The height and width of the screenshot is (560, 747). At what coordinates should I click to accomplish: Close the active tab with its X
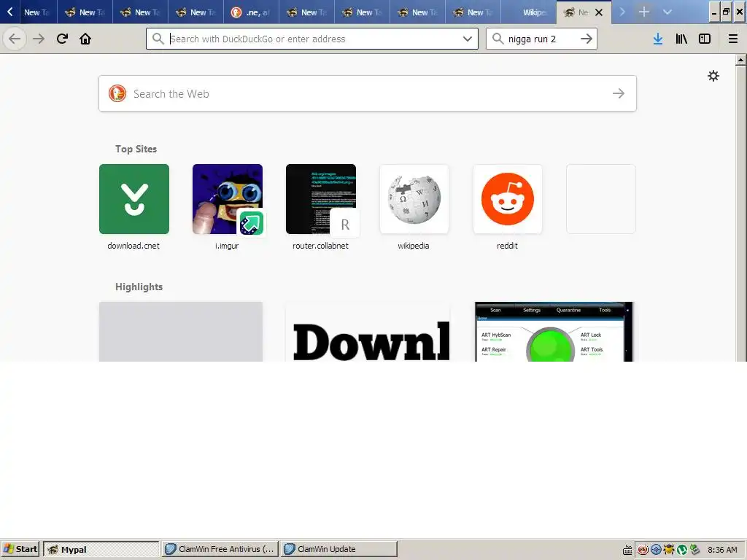tap(599, 12)
